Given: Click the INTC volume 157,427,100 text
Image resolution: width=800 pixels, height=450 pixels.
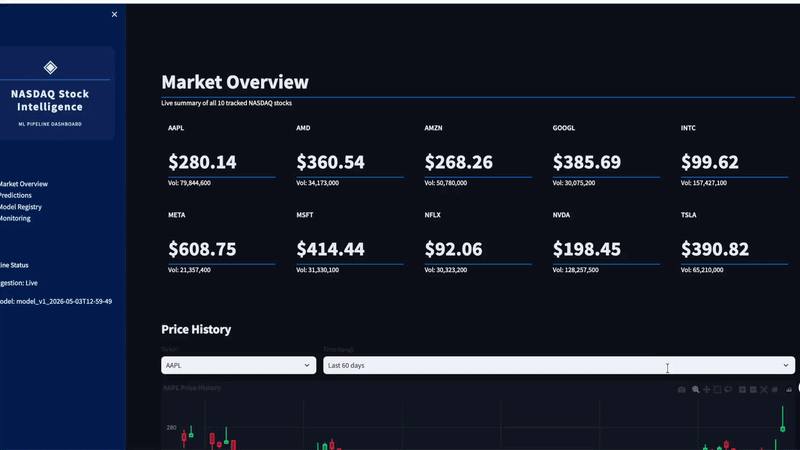Looking at the screenshot, I should (x=704, y=183).
